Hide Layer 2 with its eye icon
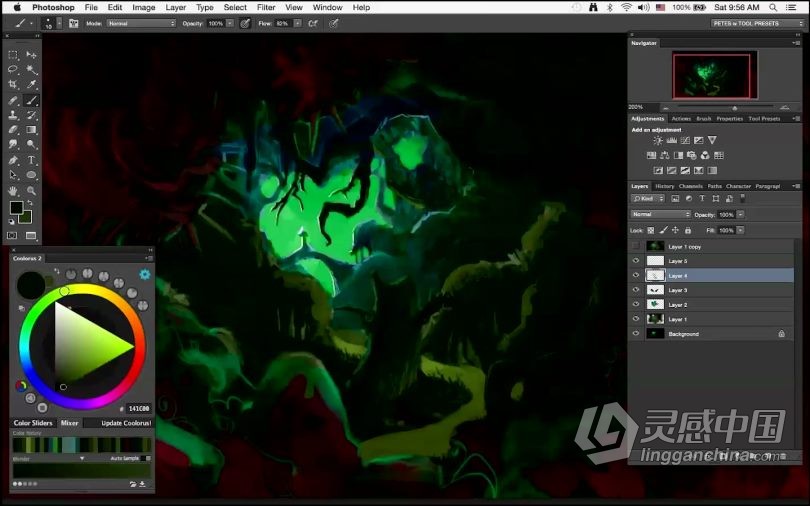Viewport: 810px width, 506px height. [x=636, y=305]
